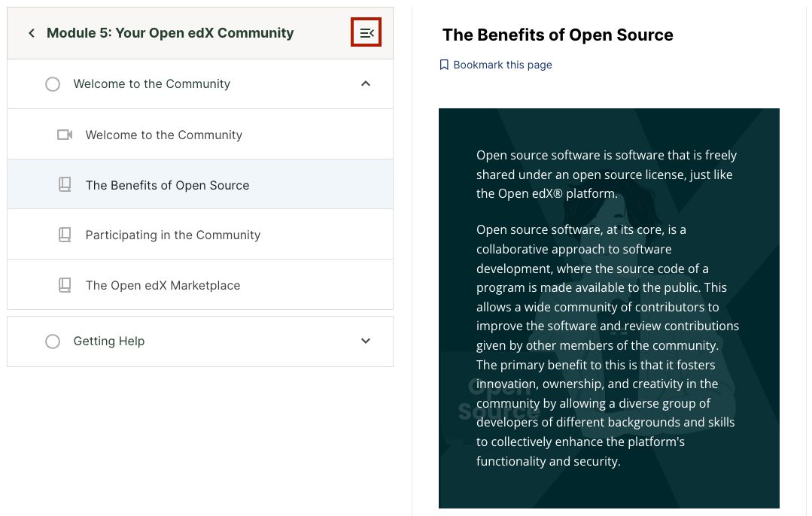Image resolution: width=812 pixels, height=516 pixels.
Task: Click the completion circle for Welcome to the Community
Action: point(53,84)
